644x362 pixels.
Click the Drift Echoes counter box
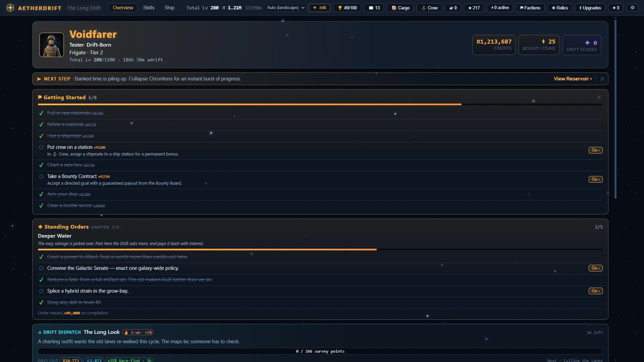[582, 45]
